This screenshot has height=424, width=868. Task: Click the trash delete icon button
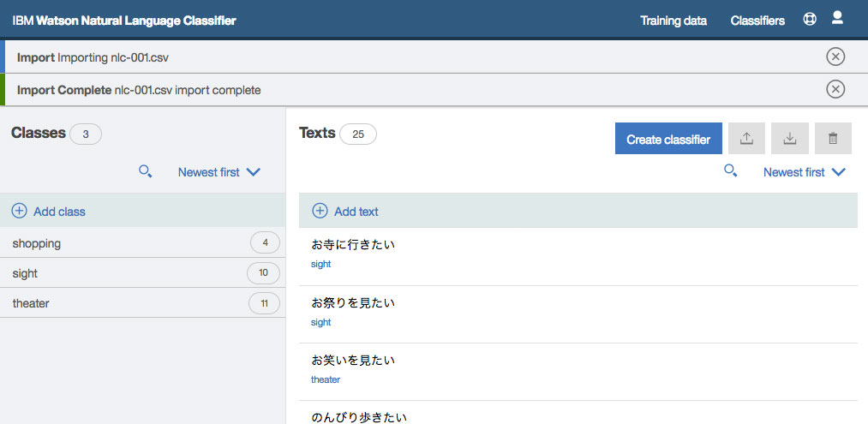pyautogui.click(x=833, y=139)
